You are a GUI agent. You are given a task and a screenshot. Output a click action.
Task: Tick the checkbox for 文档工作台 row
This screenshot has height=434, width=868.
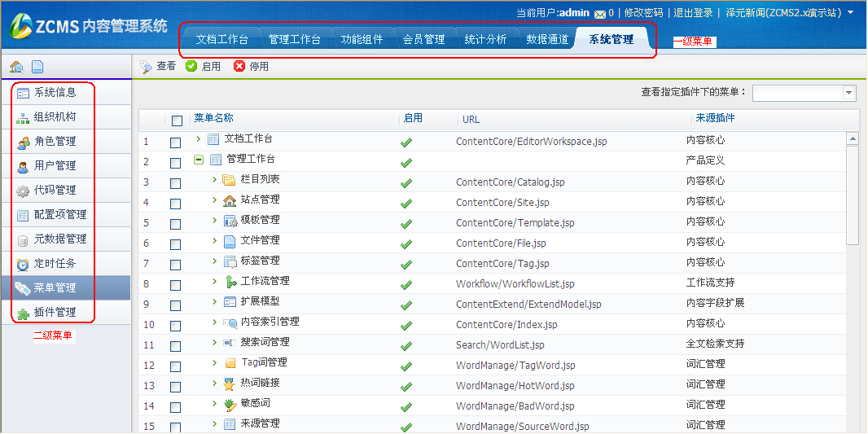click(x=175, y=142)
